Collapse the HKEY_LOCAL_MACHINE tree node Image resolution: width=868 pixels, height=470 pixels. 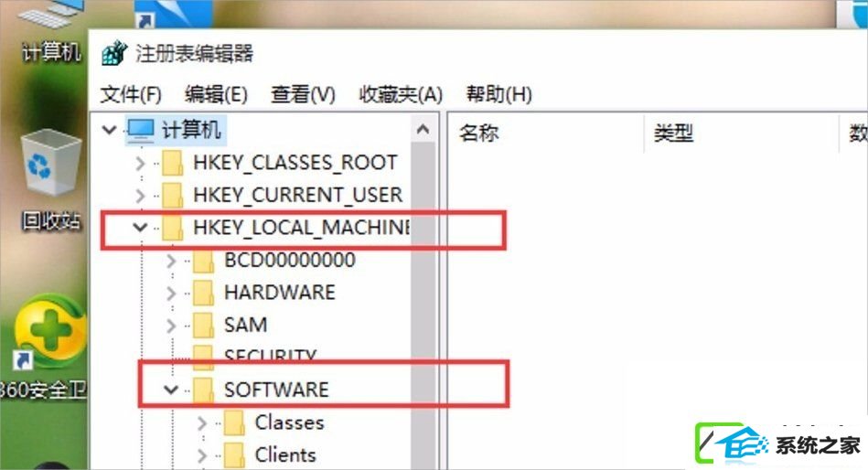pyautogui.click(x=140, y=227)
